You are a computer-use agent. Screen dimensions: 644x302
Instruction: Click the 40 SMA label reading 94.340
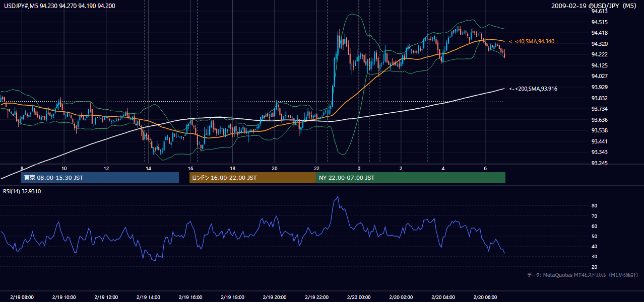pyautogui.click(x=532, y=41)
